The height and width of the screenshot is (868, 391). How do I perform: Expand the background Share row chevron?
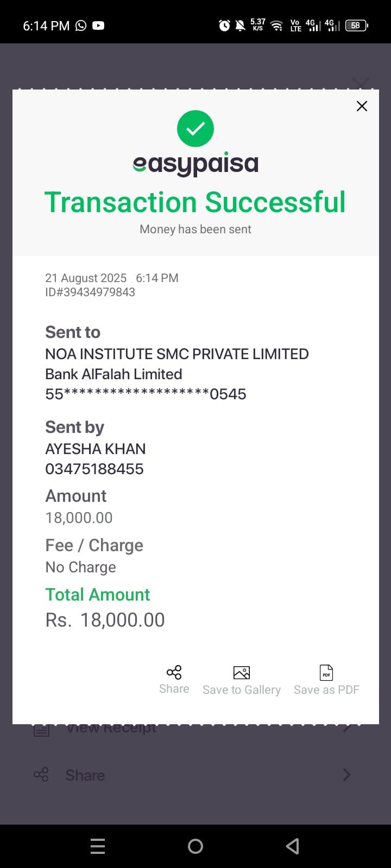pyautogui.click(x=347, y=775)
